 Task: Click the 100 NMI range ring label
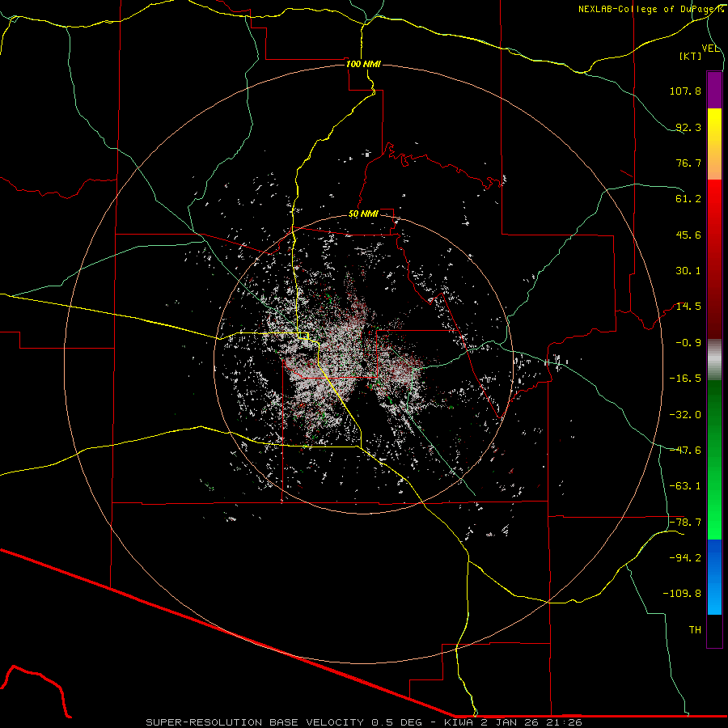coord(363,64)
